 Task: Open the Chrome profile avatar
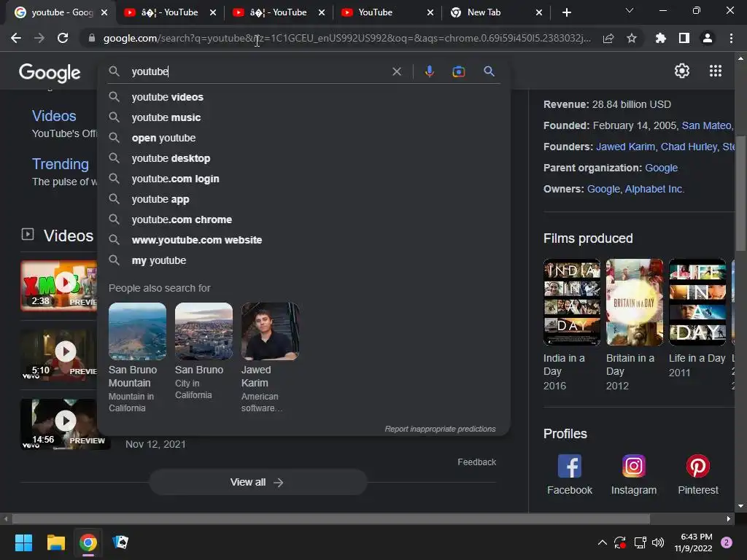click(708, 38)
